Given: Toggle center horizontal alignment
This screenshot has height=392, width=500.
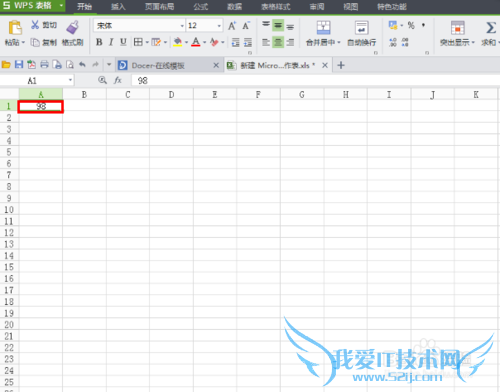Looking at the screenshot, I should click(x=278, y=42).
